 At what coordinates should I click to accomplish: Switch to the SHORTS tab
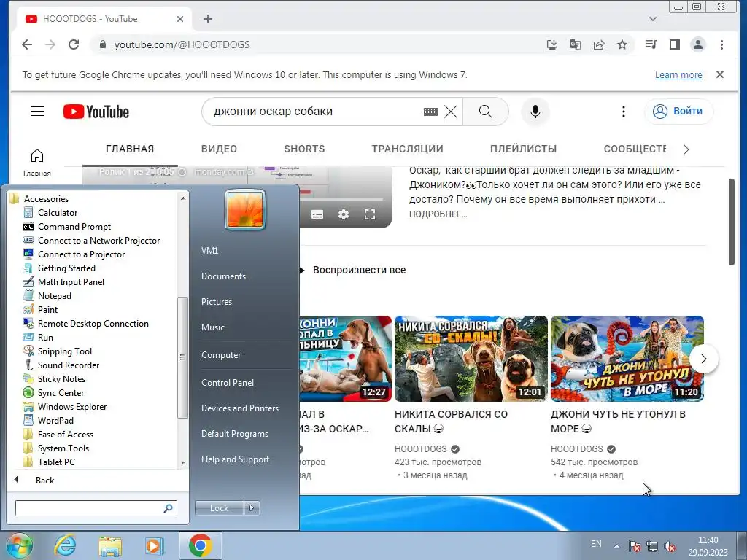pyautogui.click(x=304, y=149)
